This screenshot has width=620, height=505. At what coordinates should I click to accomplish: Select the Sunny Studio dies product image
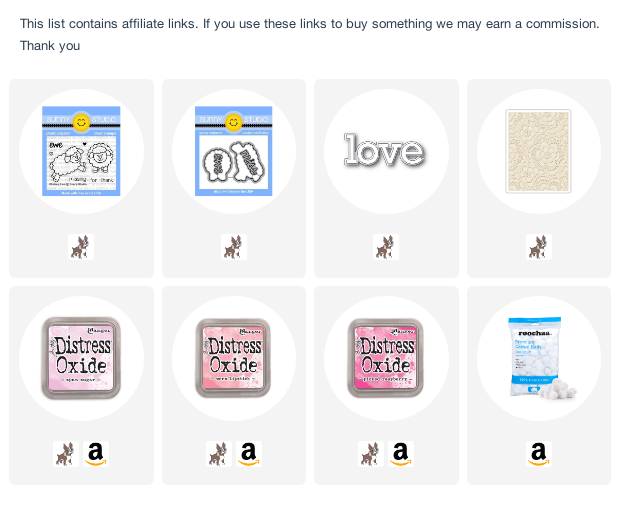tap(234, 151)
